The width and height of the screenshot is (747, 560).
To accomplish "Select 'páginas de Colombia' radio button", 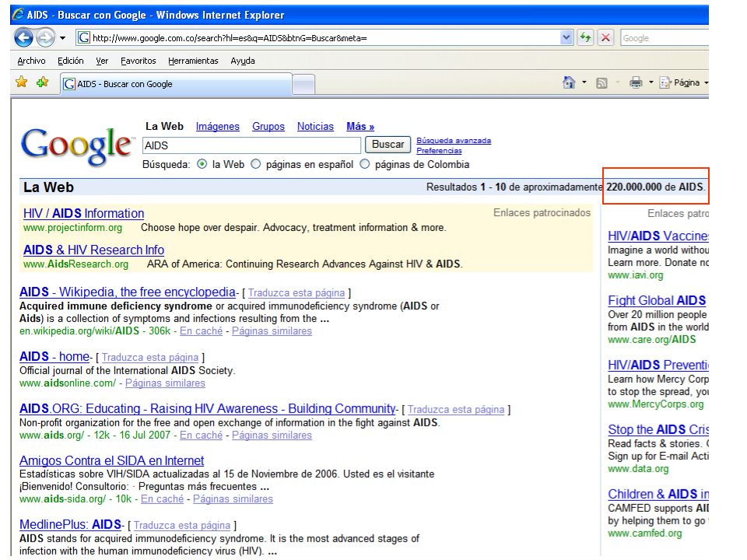I will tap(364, 164).
